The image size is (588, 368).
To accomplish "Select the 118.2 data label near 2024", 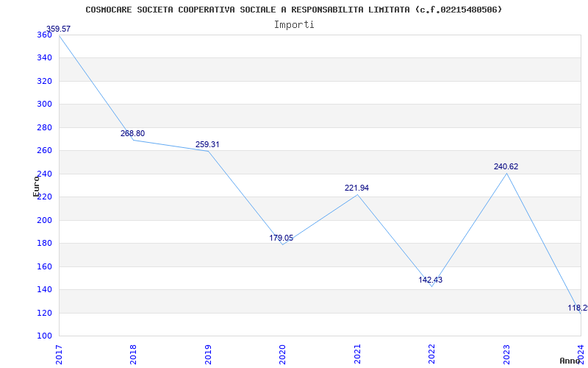I will pyautogui.click(x=578, y=308).
